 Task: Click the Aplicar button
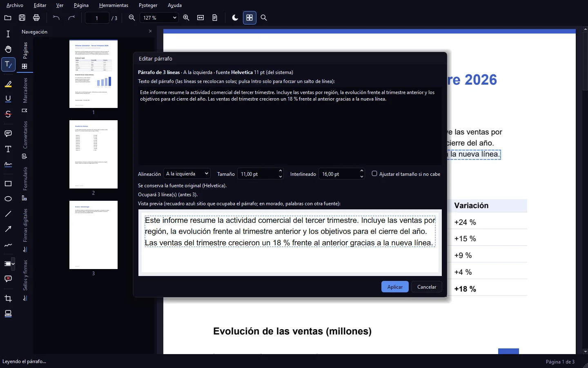[x=395, y=287]
